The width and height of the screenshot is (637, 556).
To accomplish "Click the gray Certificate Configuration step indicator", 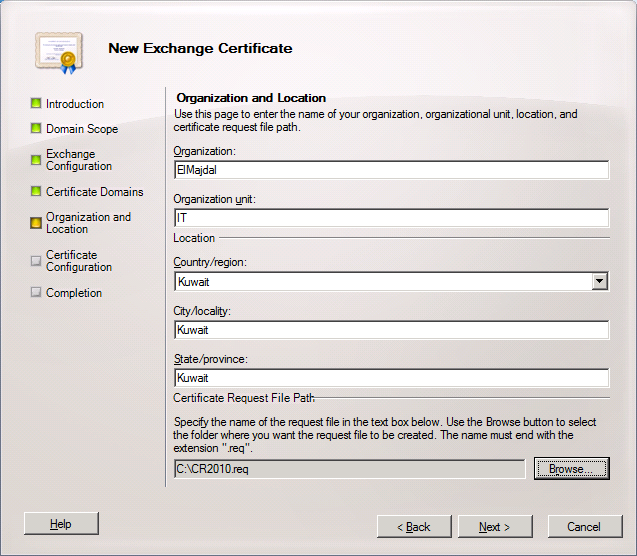I will 36,261.
